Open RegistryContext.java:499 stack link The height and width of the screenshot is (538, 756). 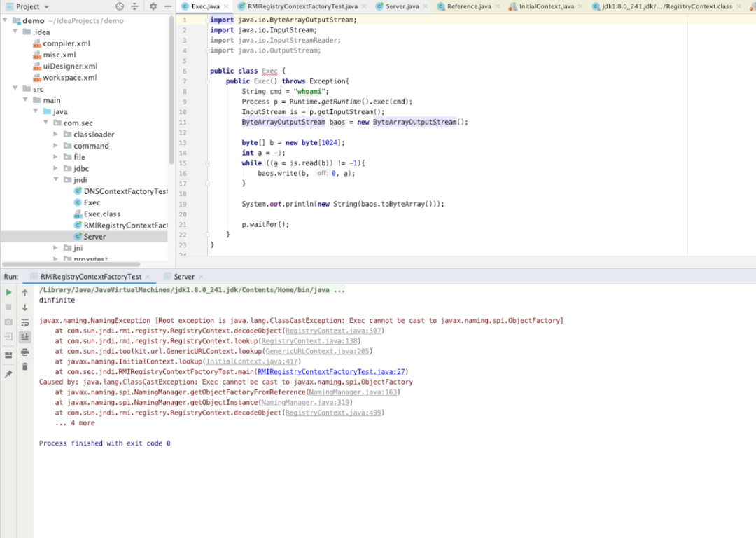pyautogui.click(x=333, y=413)
